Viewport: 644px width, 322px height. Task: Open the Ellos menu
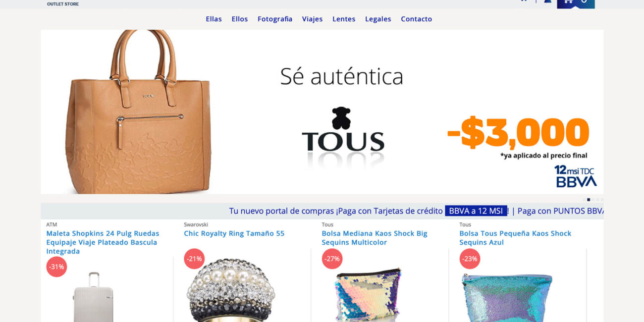(239, 19)
